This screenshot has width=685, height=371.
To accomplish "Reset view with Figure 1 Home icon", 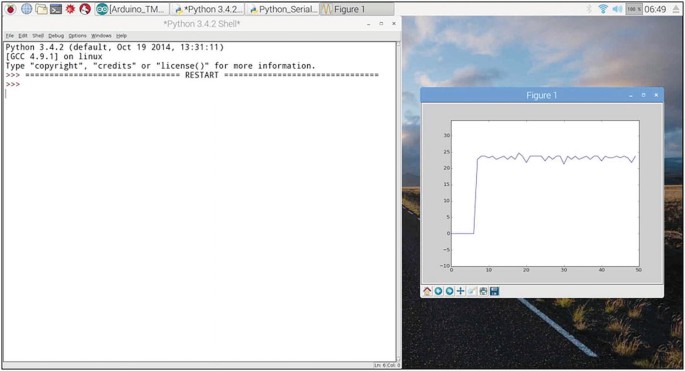I will (427, 291).
